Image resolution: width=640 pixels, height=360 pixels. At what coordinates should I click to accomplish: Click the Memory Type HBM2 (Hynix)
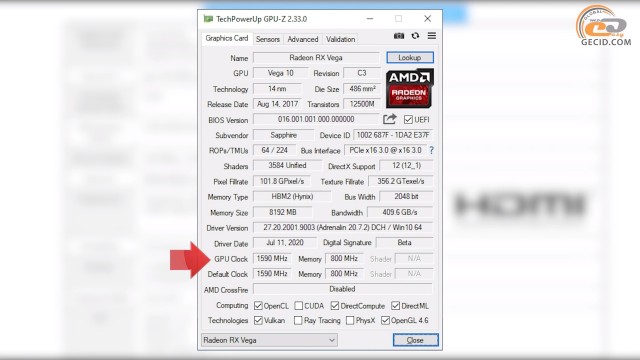pos(292,196)
